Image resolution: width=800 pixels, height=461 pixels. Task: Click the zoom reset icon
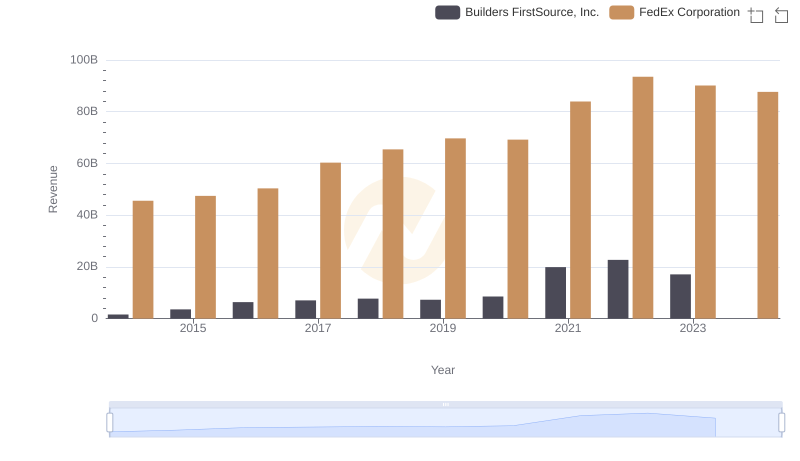click(781, 15)
